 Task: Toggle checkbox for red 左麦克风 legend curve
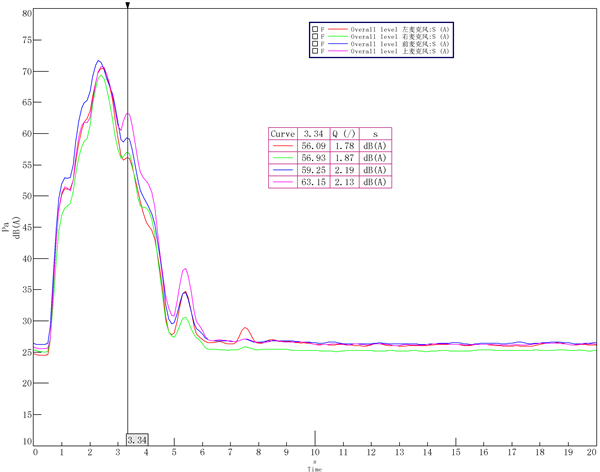[314, 30]
